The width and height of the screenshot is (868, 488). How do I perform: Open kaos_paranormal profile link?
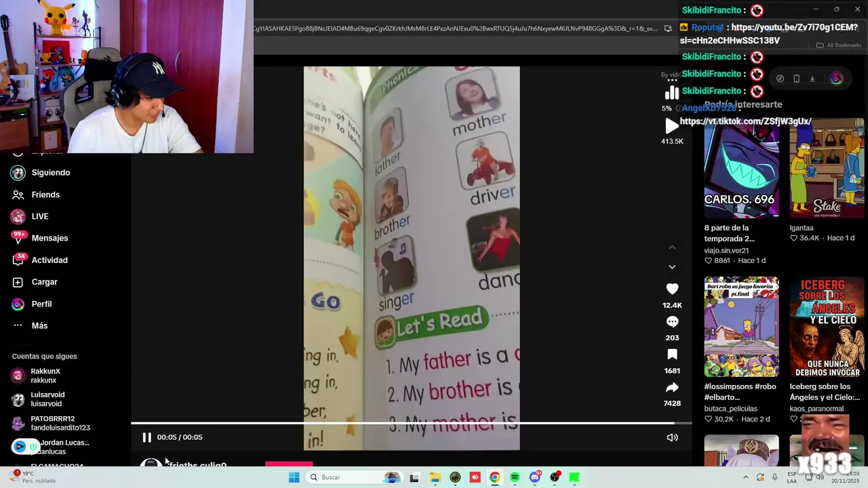[x=816, y=409]
